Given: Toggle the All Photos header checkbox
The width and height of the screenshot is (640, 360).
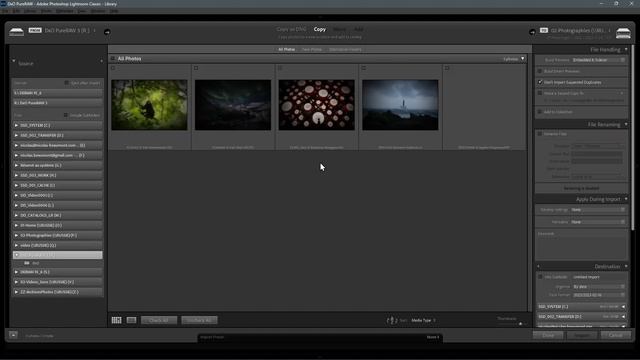Looking at the screenshot, I should (113, 59).
